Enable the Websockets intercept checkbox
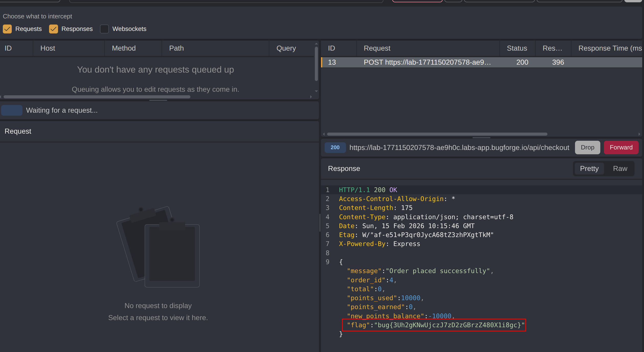This screenshot has height=352, width=644. (x=104, y=29)
